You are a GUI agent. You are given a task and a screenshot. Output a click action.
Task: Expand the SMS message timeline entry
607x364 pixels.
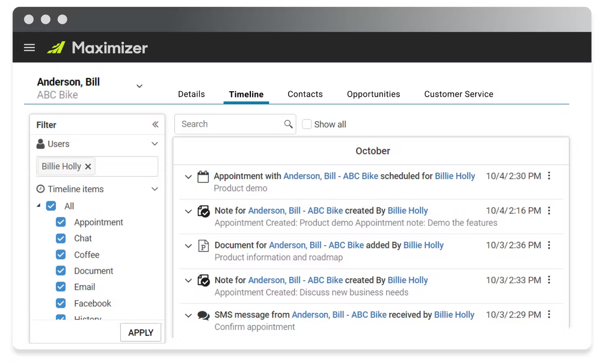[188, 315]
